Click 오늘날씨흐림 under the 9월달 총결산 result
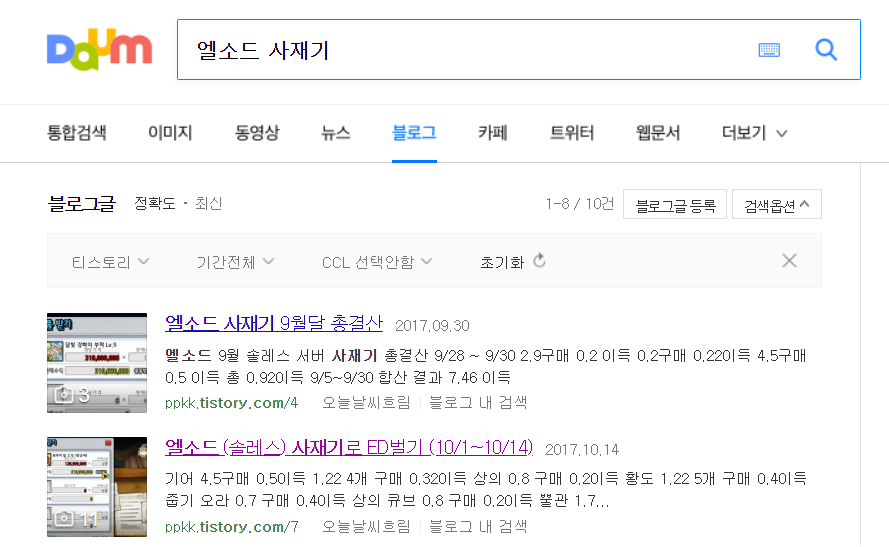This screenshot has width=889, height=547. (x=366, y=402)
